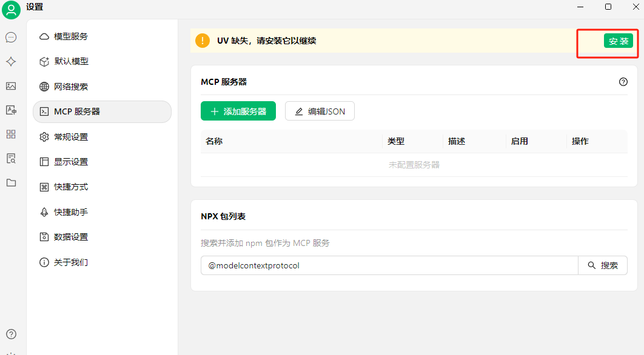The width and height of the screenshot is (644, 355).
Task: Open 数据设置 section
Action: 71,237
